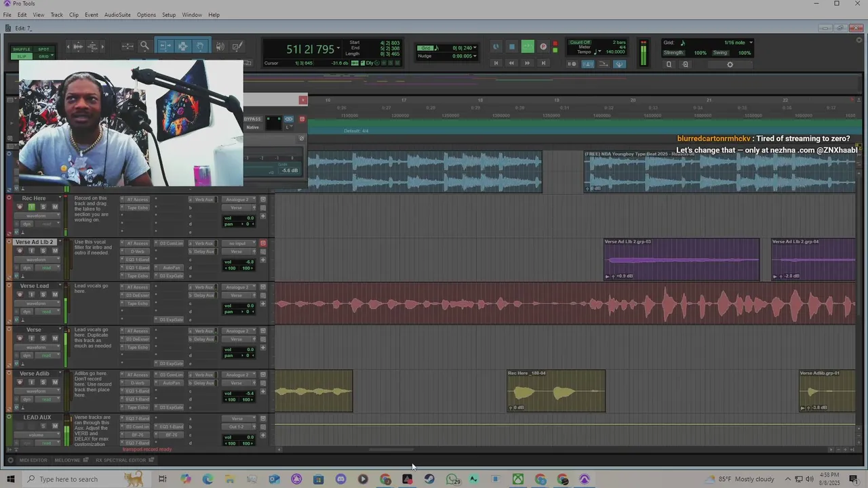Open Windows Start menu

pyautogui.click(x=10, y=479)
